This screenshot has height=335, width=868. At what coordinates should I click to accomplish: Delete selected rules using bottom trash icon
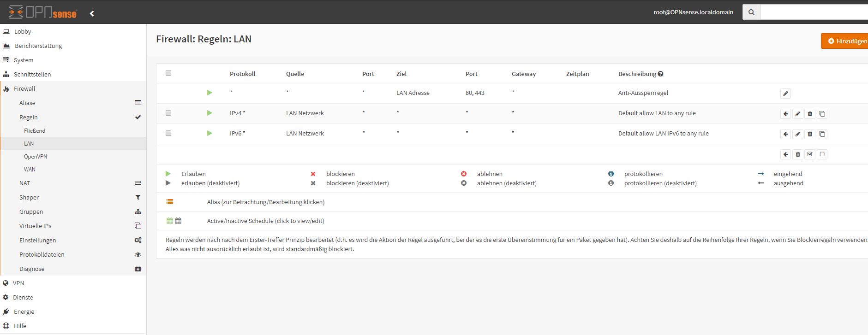pos(797,154)
